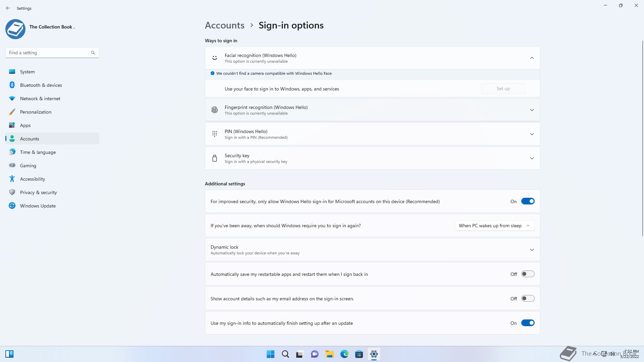This screenshot has width=644, height=362.
Task: Open Time & language settings
Action: pyautogui.click(x=52, y=152)
